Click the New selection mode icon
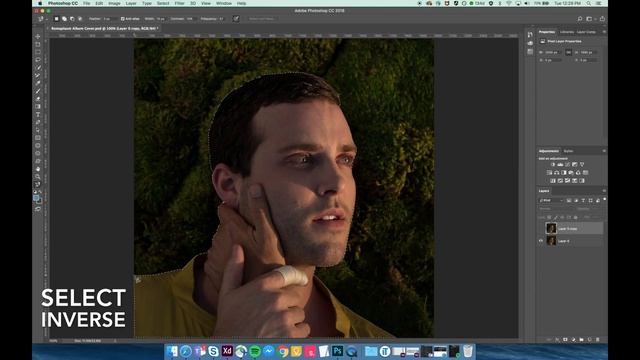The width and height of the screenshot is (640, 360). tap(56, 19)
